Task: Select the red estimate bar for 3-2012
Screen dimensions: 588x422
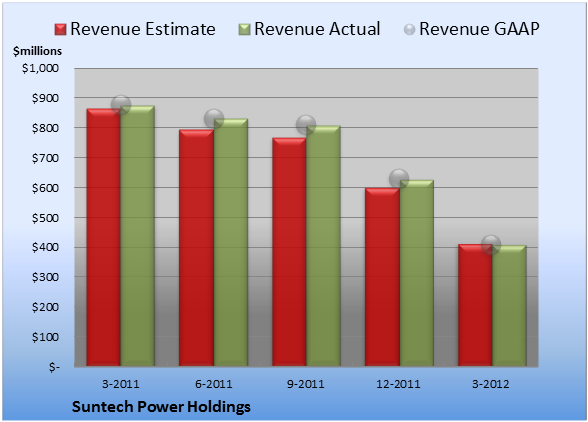Action: [475, 305]
